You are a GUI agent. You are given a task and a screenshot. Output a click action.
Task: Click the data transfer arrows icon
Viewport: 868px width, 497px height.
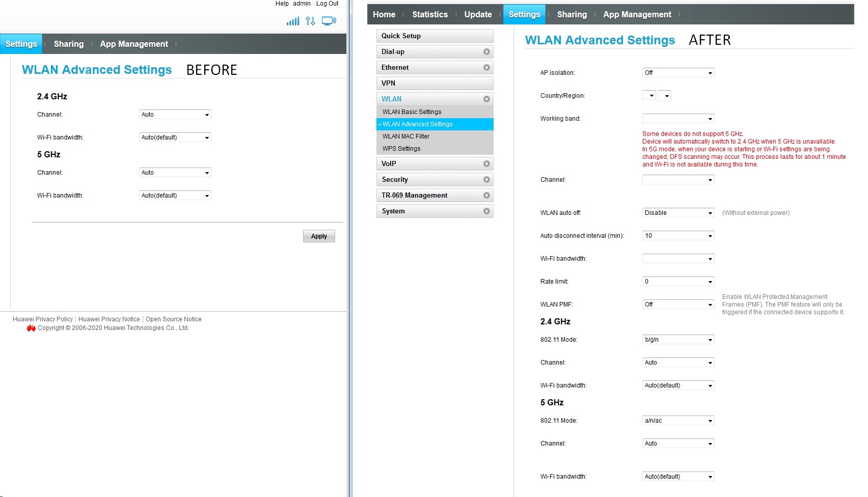(310, 21)
